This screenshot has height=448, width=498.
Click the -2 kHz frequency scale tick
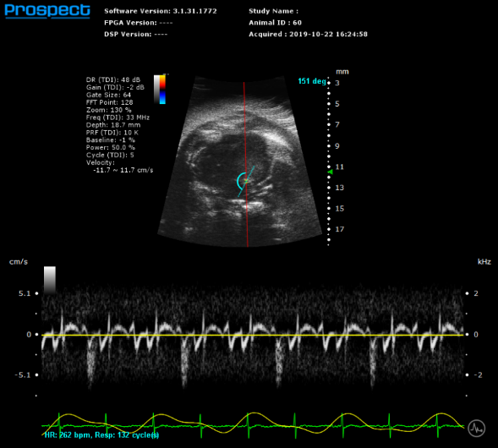pos(478,375)
